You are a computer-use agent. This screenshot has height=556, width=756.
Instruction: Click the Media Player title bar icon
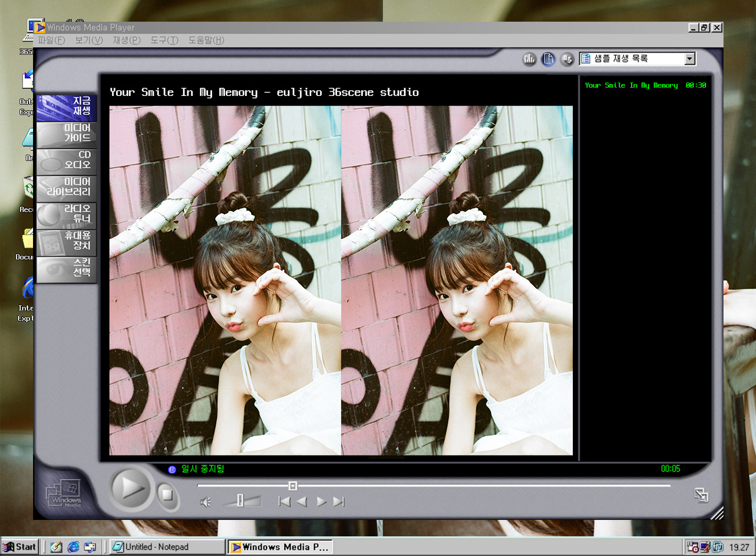[40, 27]
